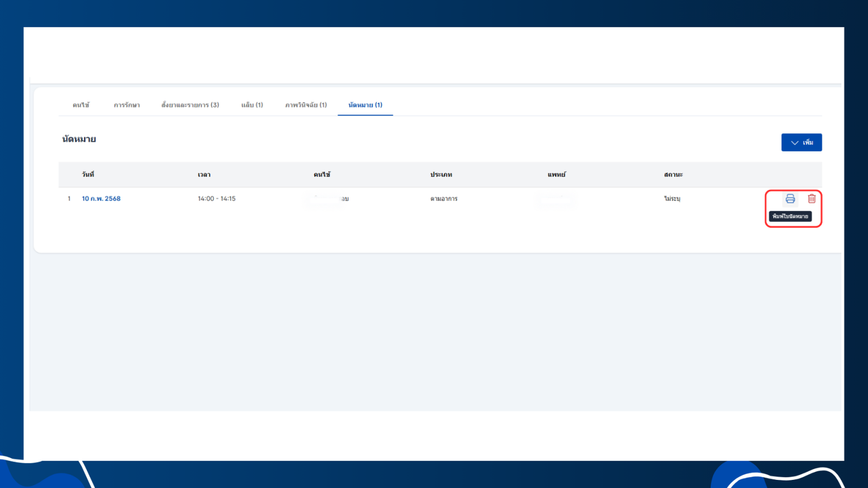Click the นัดหมาย (1) tab

click(x=365, y=105)
